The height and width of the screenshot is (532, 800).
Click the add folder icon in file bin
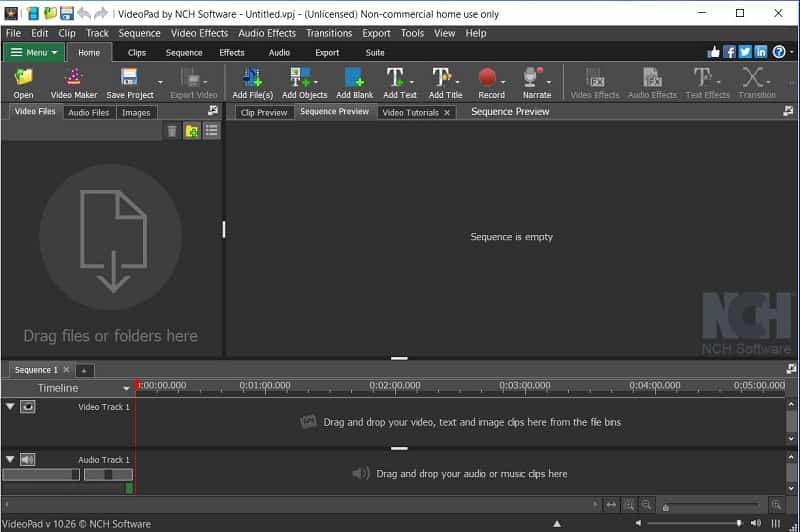point(192,131)
